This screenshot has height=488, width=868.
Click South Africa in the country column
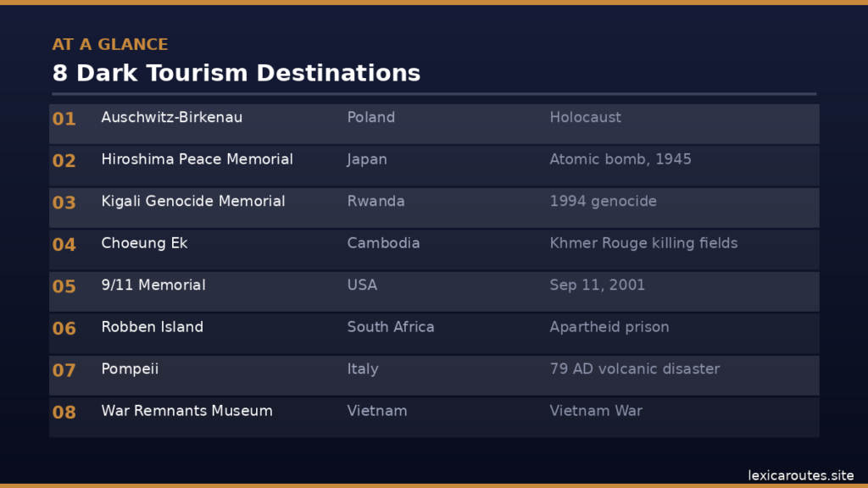tap(391, 327)
